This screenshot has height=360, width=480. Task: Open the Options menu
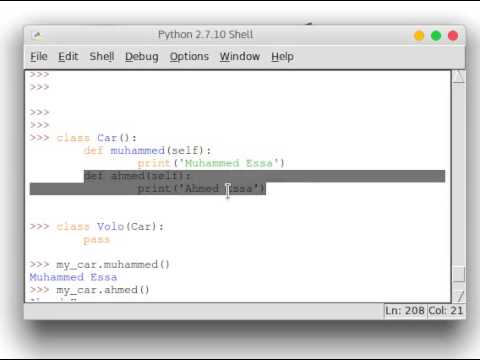[189, 57]
